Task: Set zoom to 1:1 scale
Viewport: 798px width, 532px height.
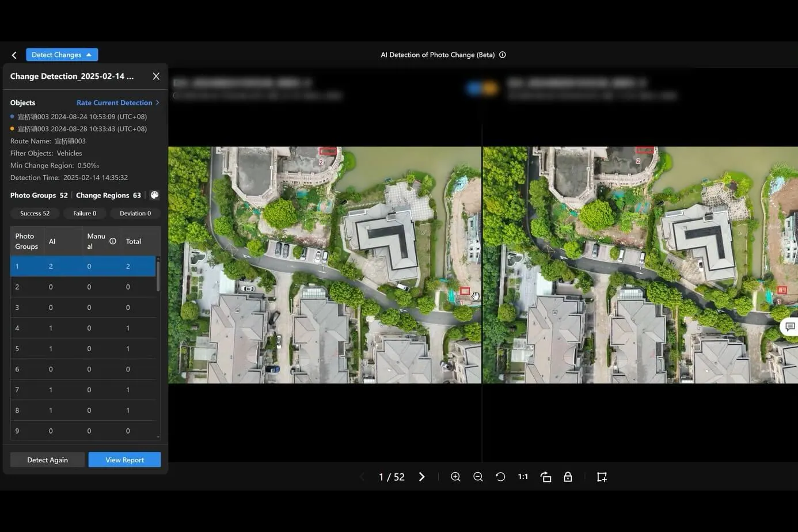Action: (x=523, y=477)
